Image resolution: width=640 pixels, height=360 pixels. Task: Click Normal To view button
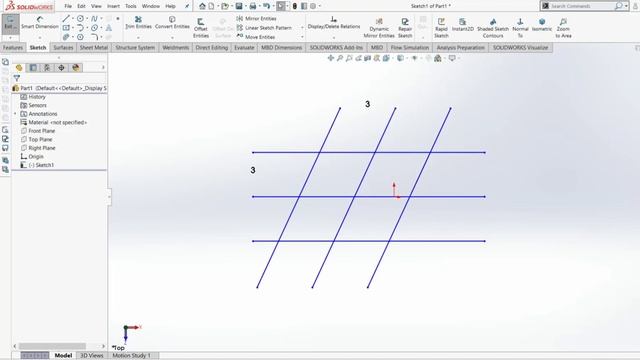[x=520, y=28]
